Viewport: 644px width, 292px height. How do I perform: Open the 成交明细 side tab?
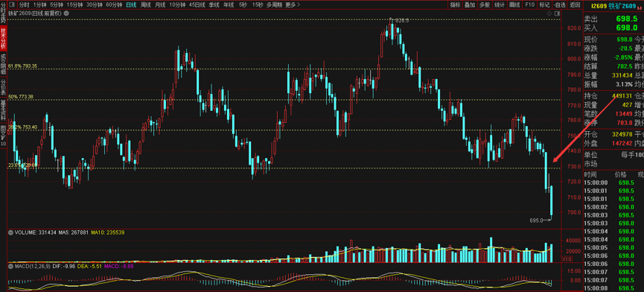3,63
